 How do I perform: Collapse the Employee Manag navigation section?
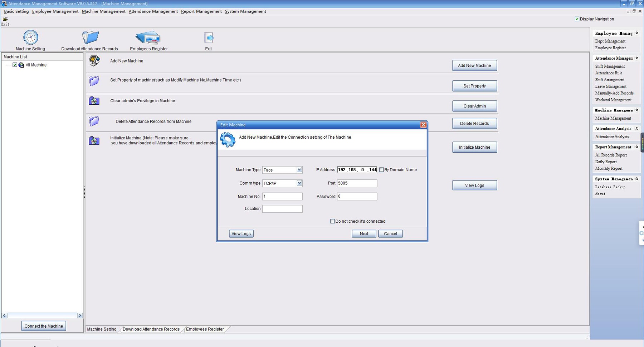pos(636,33)
